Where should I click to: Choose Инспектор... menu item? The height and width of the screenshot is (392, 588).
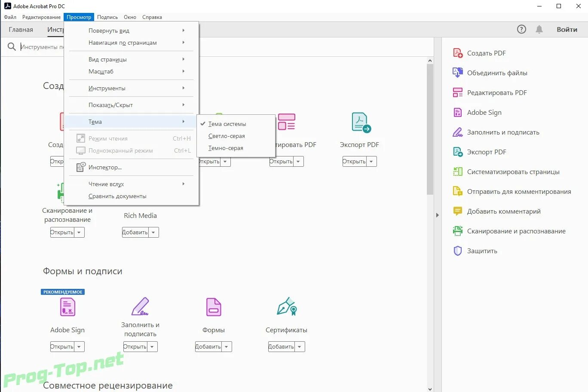(131, 167)
